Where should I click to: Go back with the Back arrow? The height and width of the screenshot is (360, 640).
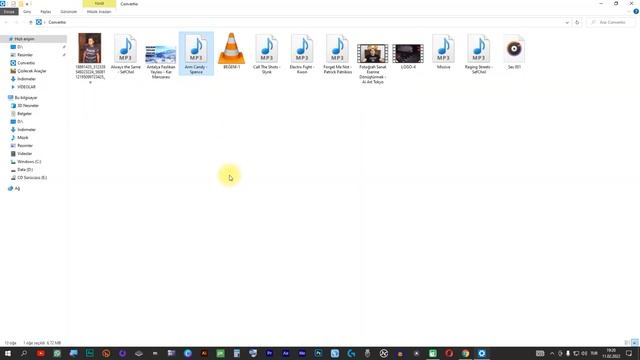point(7,22)
